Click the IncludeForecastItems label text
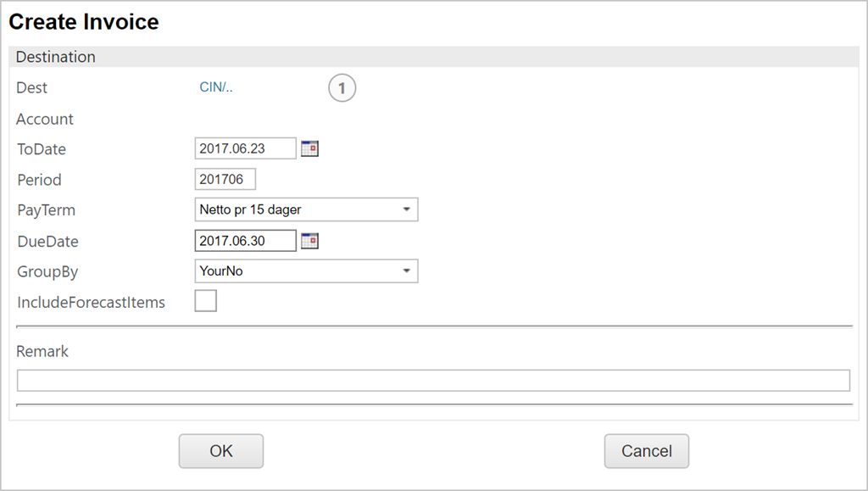Screen dimensions: 868x491 click(x=91, y=303)
